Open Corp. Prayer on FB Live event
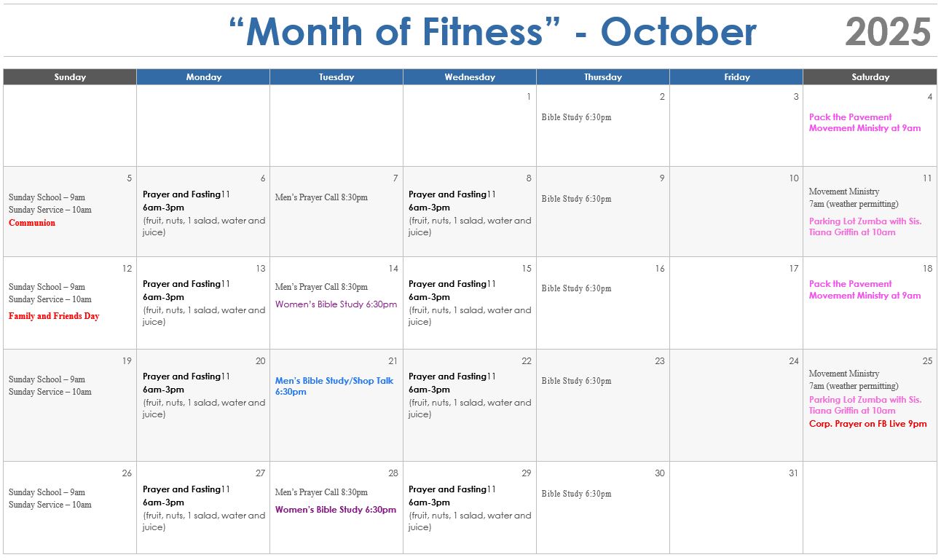This screenshot has width=941, height=560. [867, 424]
